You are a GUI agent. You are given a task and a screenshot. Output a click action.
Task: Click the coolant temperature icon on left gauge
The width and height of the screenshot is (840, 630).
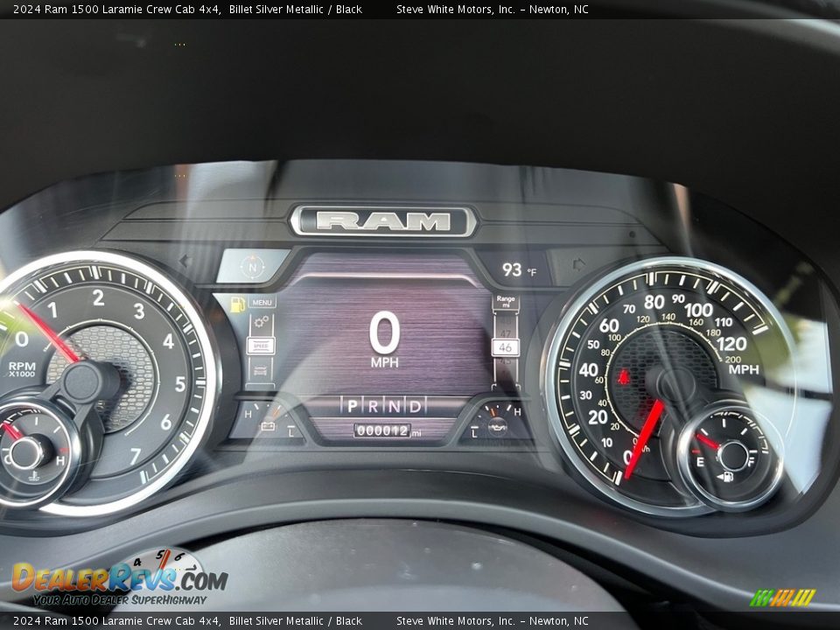(x=33, y=475)
